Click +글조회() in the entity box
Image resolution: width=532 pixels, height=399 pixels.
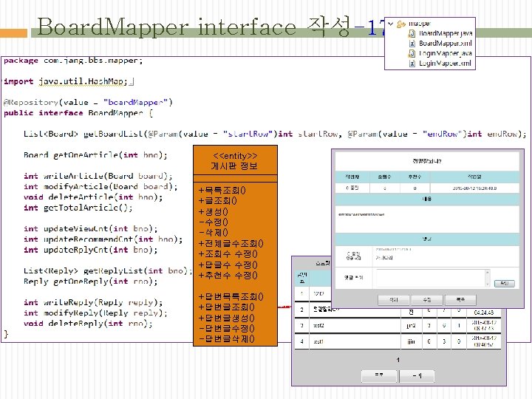tap(217, 201)
